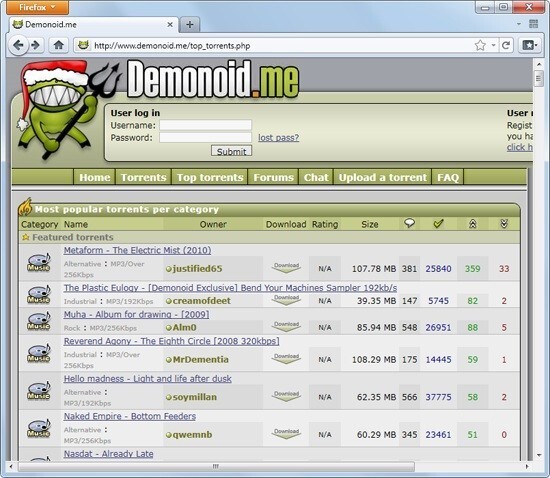Open The Plastic Eulogy Bend Your Machines link
Screen dimensions: 550x478
230,288
